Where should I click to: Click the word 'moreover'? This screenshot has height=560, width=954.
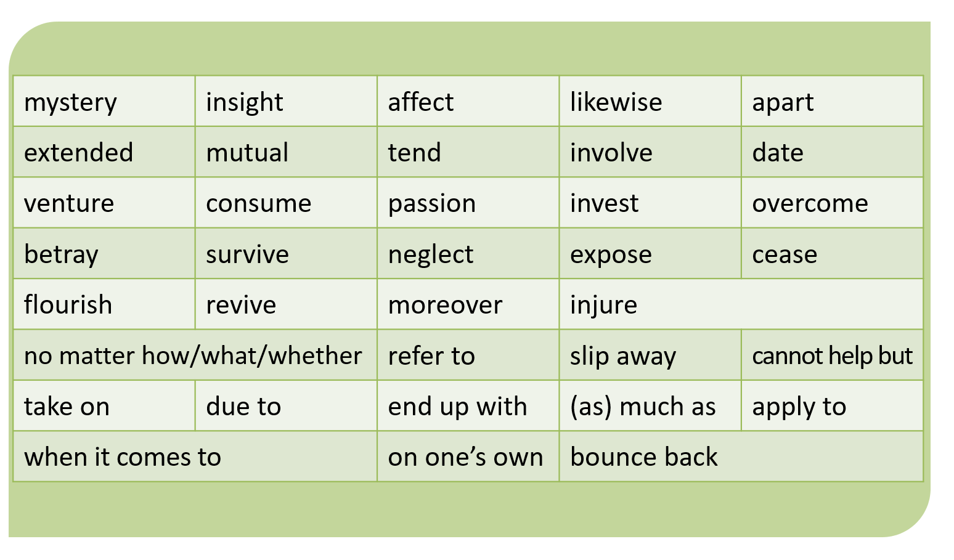pos(445,305)
